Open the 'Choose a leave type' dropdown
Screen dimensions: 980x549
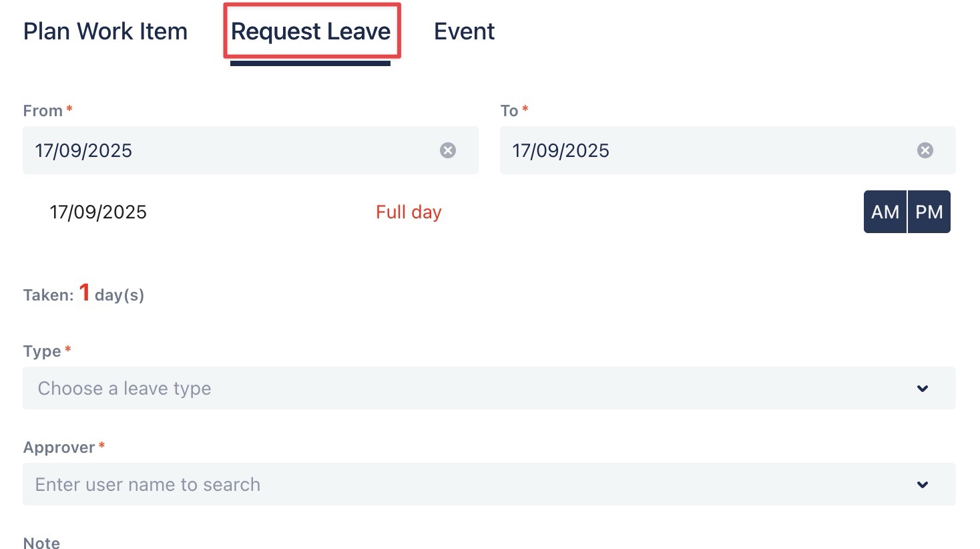467,388
